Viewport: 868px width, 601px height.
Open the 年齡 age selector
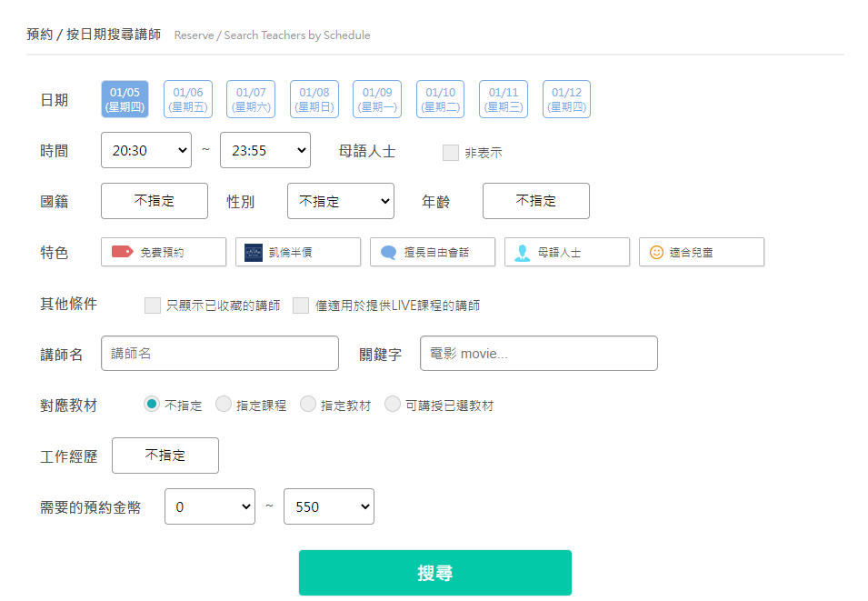pos(536,201)
